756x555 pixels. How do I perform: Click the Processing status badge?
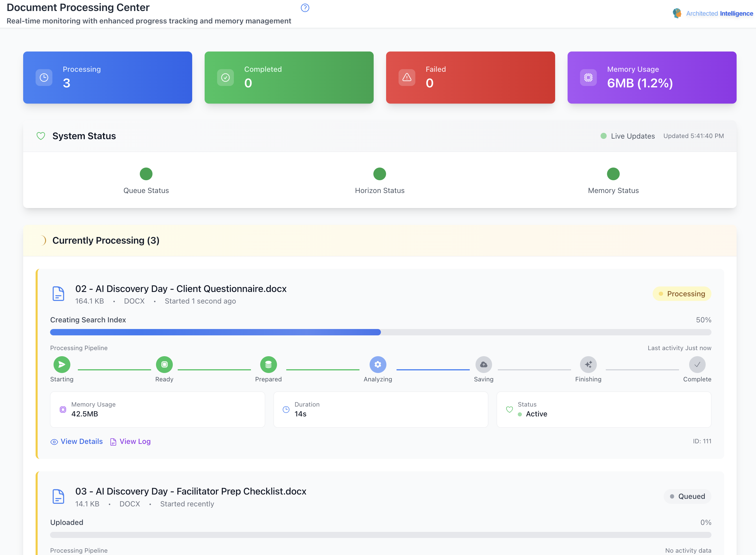point(682,294)
